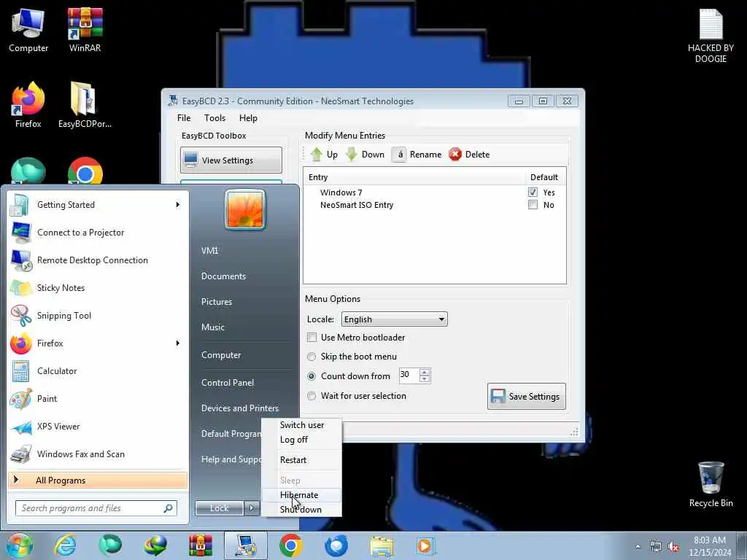Open Internet Explorer from taskbar
747x560 pixels.
(65, 545)
